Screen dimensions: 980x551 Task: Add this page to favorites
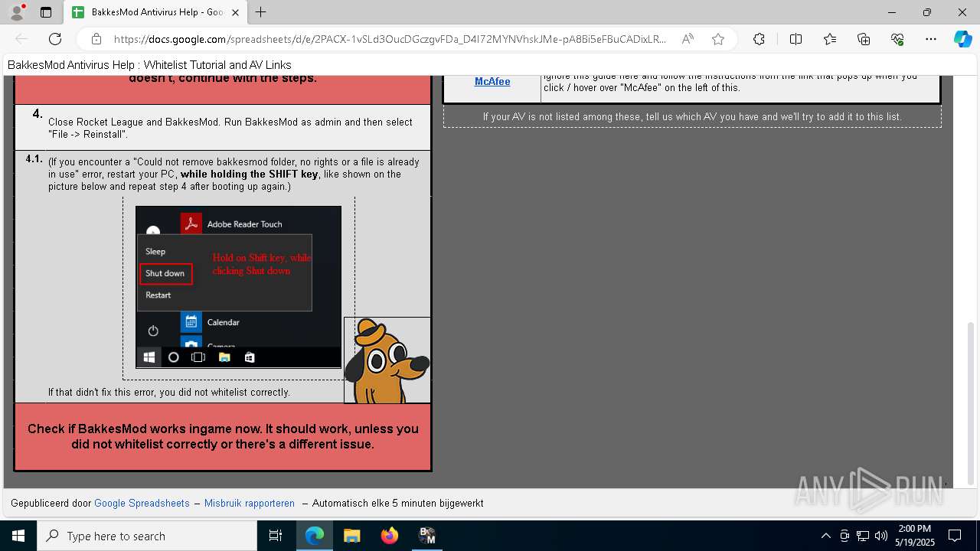coord(718,39)
